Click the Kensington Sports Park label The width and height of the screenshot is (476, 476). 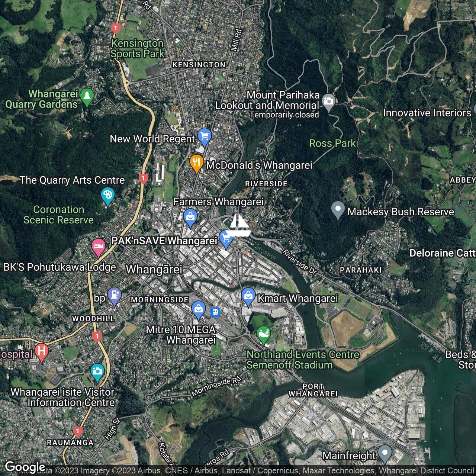138,48
